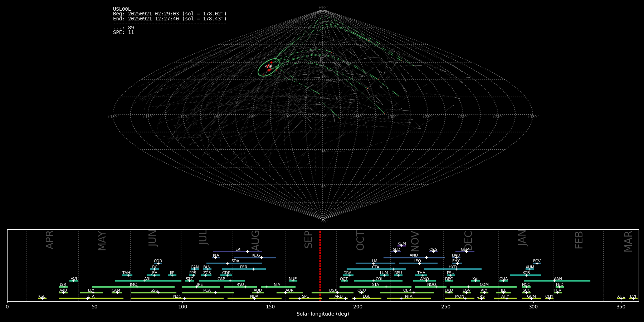Select the QUA shower label
Screen dimensions: 644x322
coord(503,279)
